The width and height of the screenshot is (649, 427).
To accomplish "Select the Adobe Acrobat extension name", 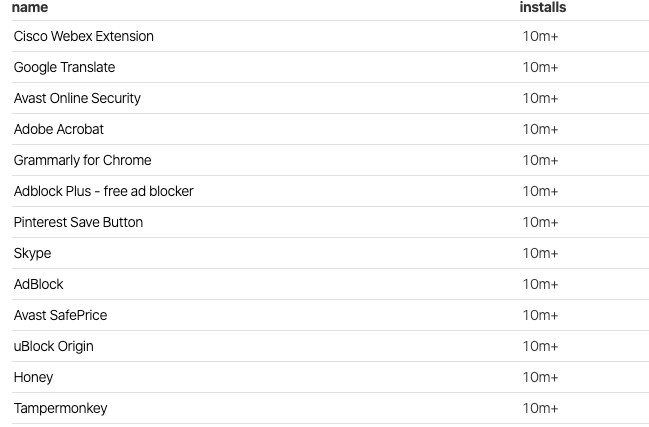I will pyautogui.click(x=59, y=129).
